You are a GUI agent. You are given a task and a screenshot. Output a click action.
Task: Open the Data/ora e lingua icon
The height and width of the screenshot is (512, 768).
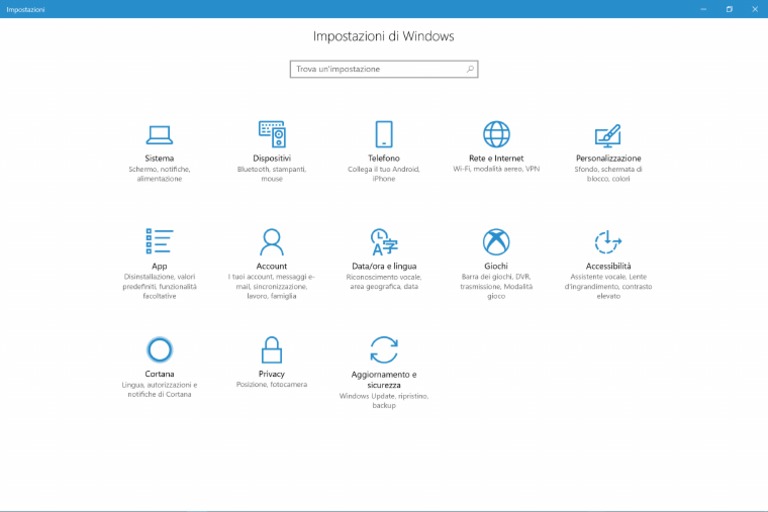384,242
